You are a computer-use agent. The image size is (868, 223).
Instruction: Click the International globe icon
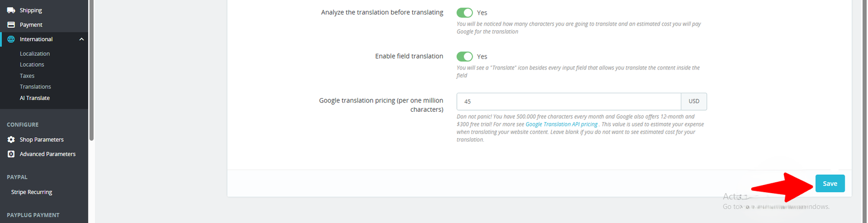pyautogui.click(x=11, y=39)
